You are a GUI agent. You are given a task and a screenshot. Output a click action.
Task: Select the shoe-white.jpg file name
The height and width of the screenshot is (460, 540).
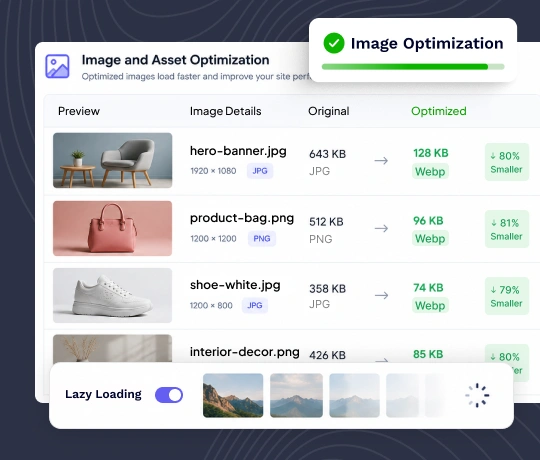[235, 285]
